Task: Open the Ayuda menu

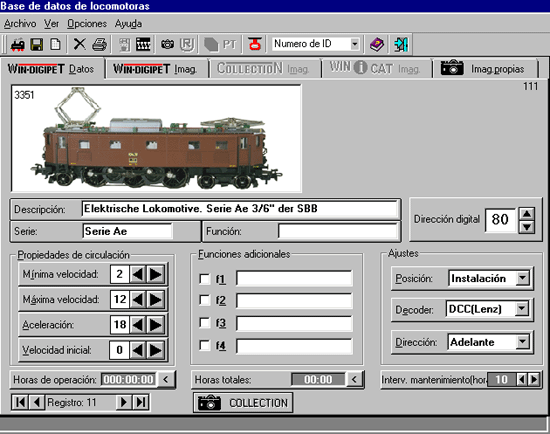Action: (128, 24)
